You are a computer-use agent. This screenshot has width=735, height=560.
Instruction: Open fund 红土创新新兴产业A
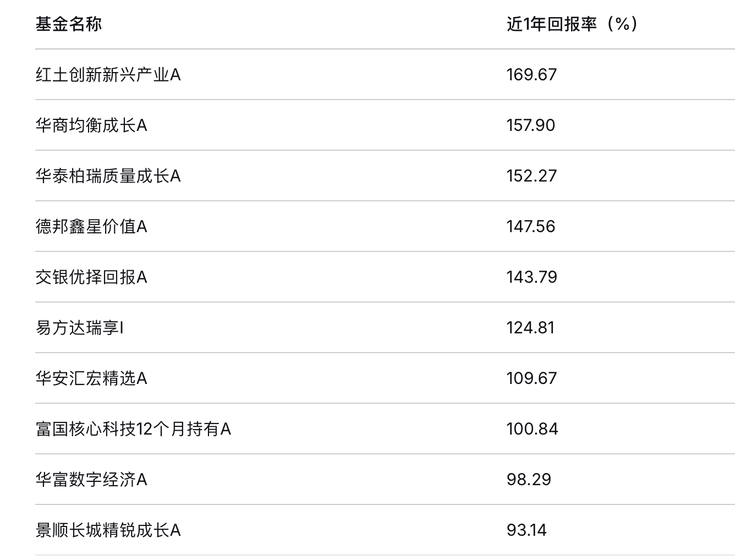click(108, 75)
